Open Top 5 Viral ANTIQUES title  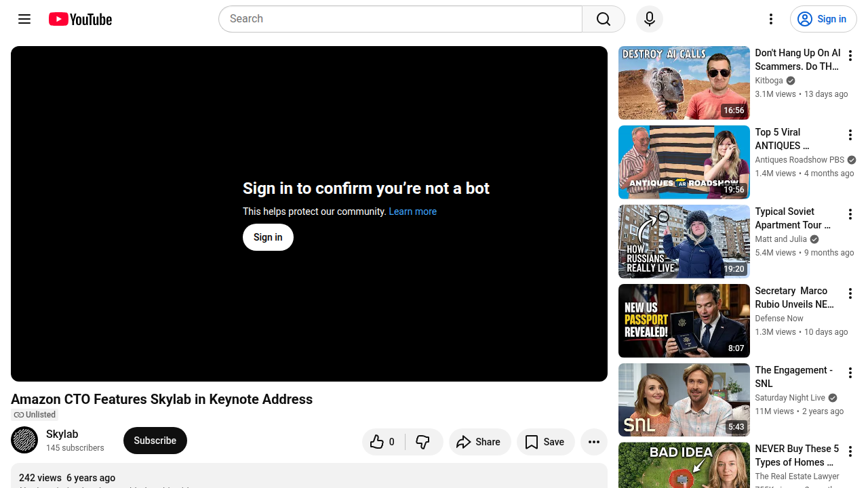(x=782, y=139)
